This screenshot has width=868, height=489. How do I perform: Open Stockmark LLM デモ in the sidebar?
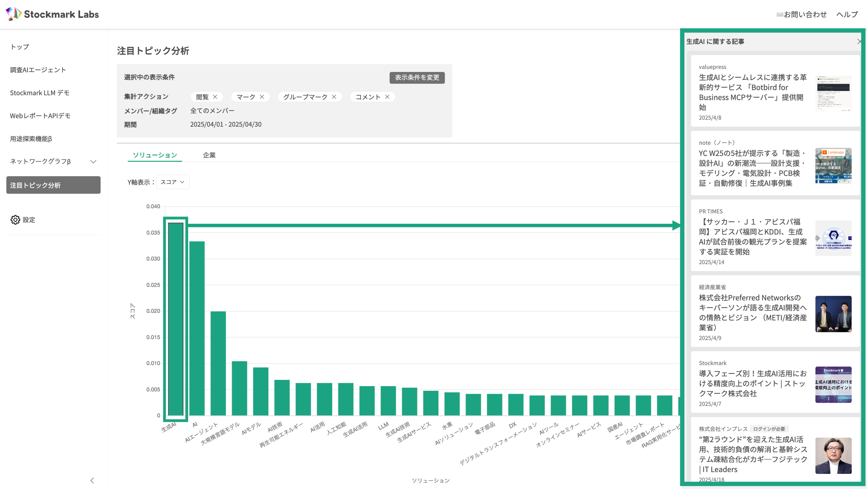[x=40, y=93]
